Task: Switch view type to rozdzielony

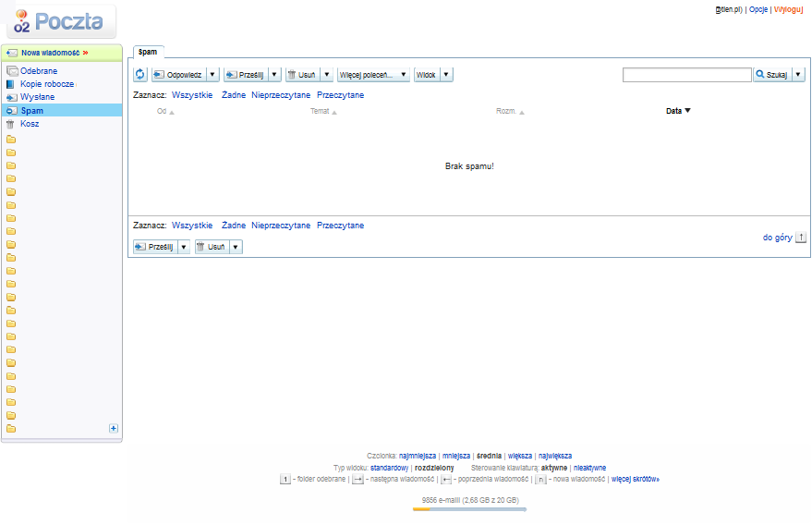Action: click(x=434, y=468)
